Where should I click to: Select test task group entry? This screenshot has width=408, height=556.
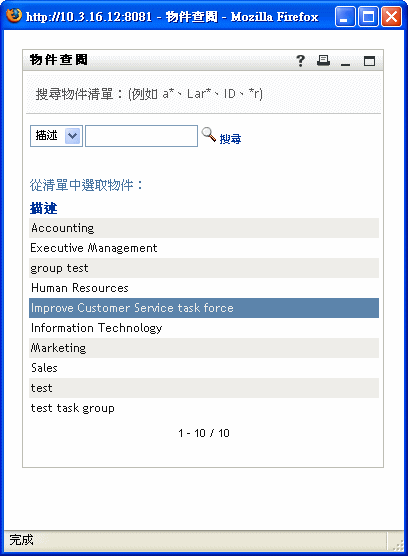204,408
